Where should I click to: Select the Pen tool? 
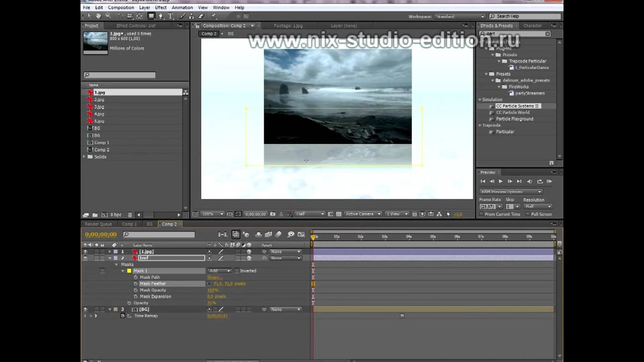(x=161, y=16)
